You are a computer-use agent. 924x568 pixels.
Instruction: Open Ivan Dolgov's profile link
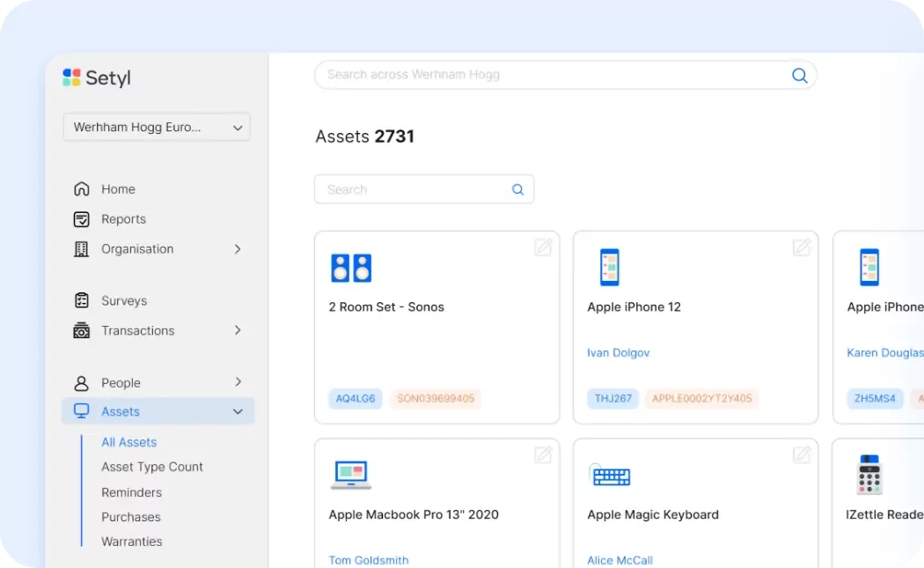click(618, 353)
